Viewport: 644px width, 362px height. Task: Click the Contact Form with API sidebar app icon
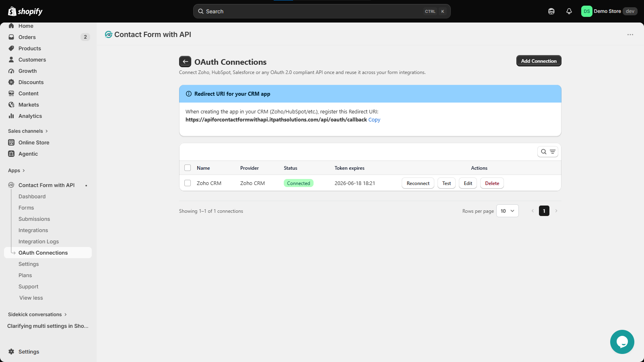click(11, 185)
